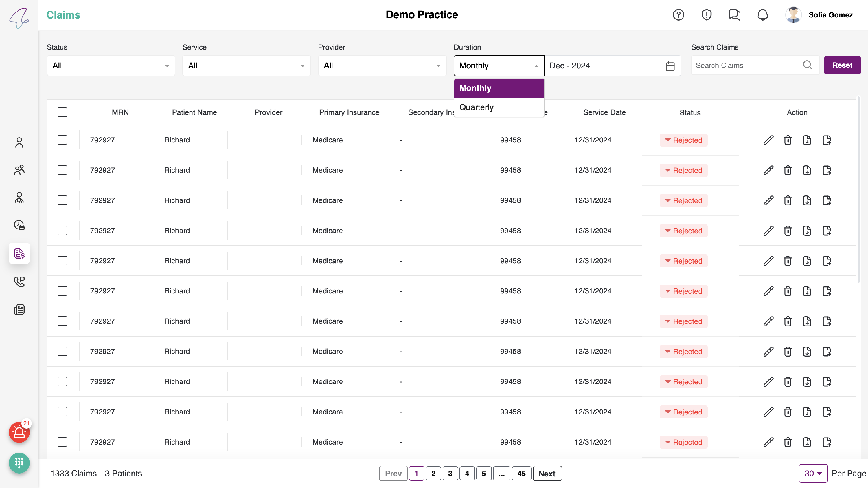
Task: Open the notifications bell icon
Action: (762, 15)
